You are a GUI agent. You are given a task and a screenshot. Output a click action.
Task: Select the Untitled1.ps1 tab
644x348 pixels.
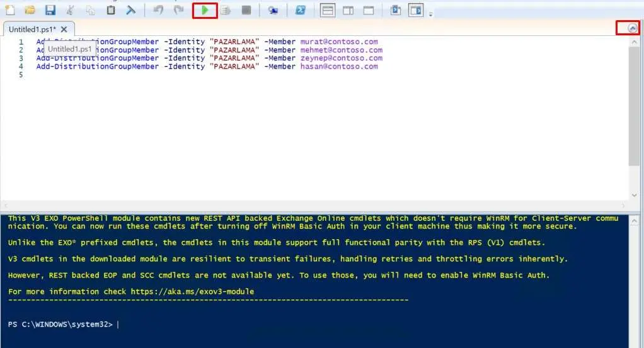pos(32,29)
